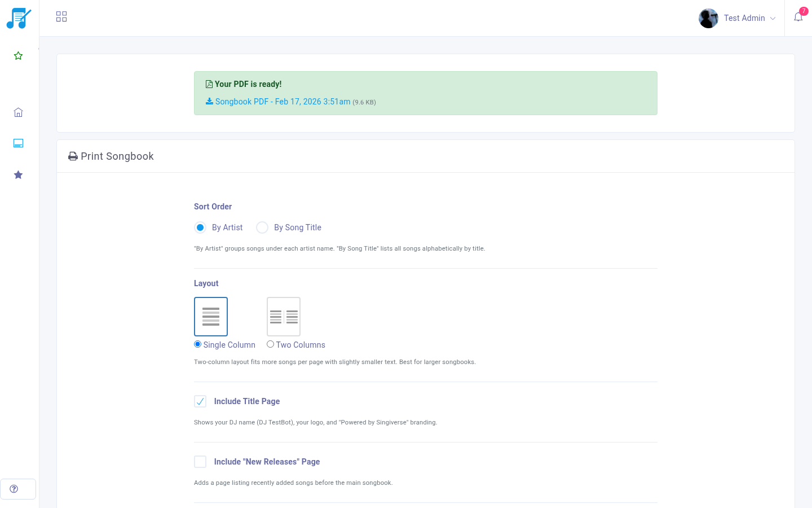Choose the Single Column radio button
The image size is (812, 508).
(x=198, y=344)
